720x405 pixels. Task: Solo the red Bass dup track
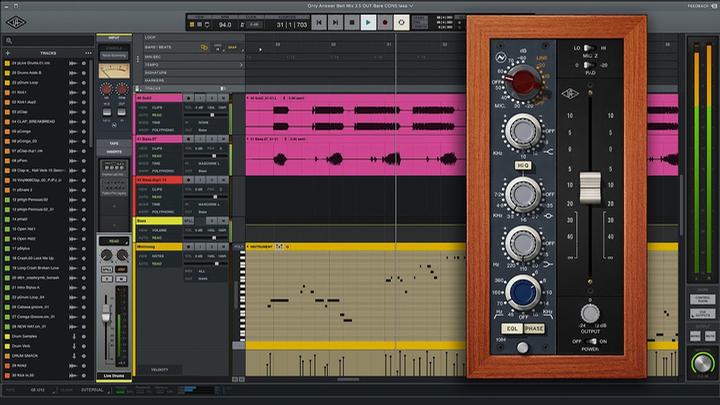click(x=211, y=180)
